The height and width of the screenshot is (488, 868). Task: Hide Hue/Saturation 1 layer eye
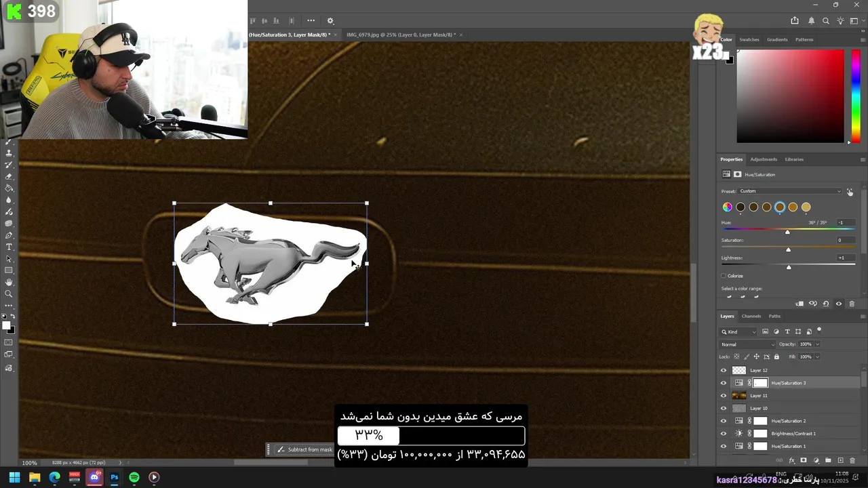click(x=724, y=446)
